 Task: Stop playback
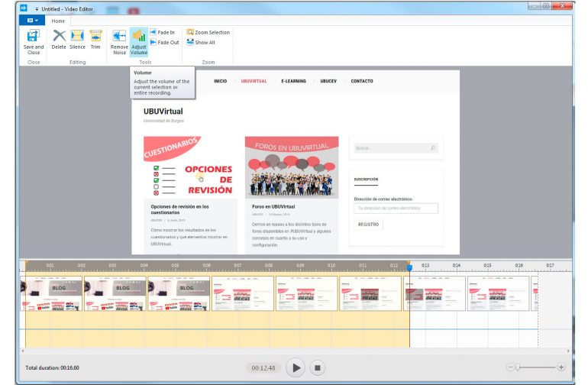click(x=317, y=367)
